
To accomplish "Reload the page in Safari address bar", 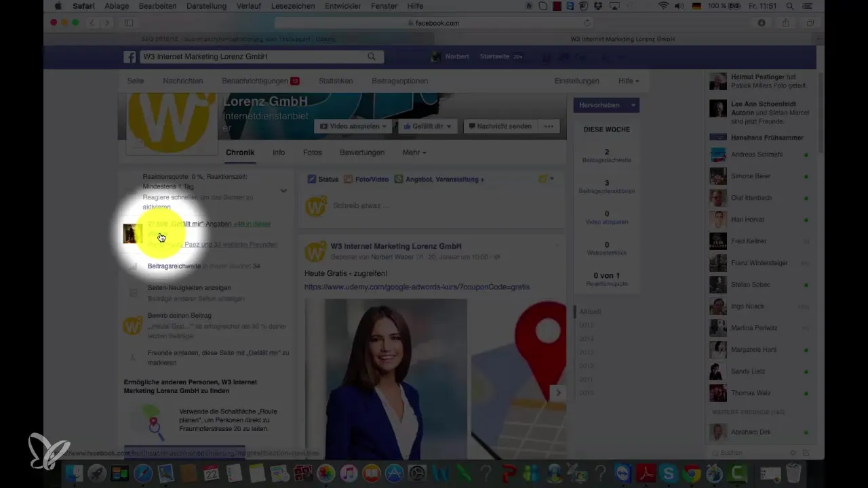I will pyautogui.click(x=586, y=23).
